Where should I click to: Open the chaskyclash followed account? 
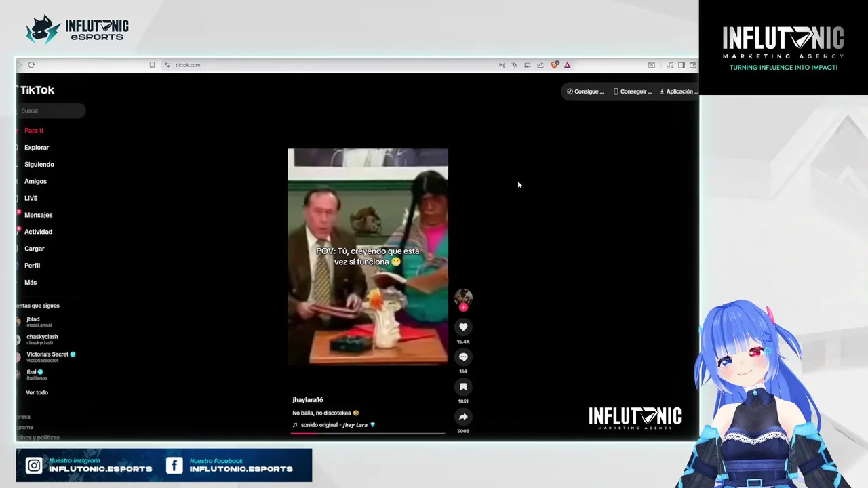click(42, 340)
